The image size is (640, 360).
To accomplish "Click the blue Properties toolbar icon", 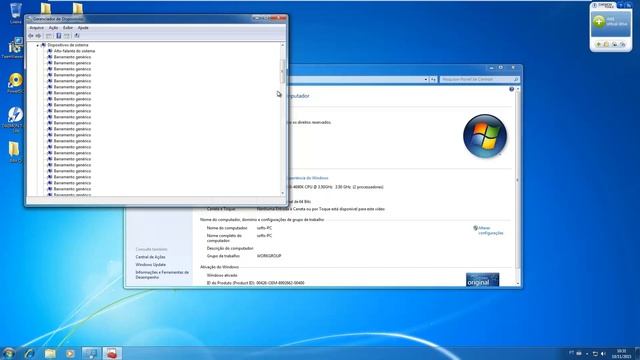I will click(x=58, y=36).
